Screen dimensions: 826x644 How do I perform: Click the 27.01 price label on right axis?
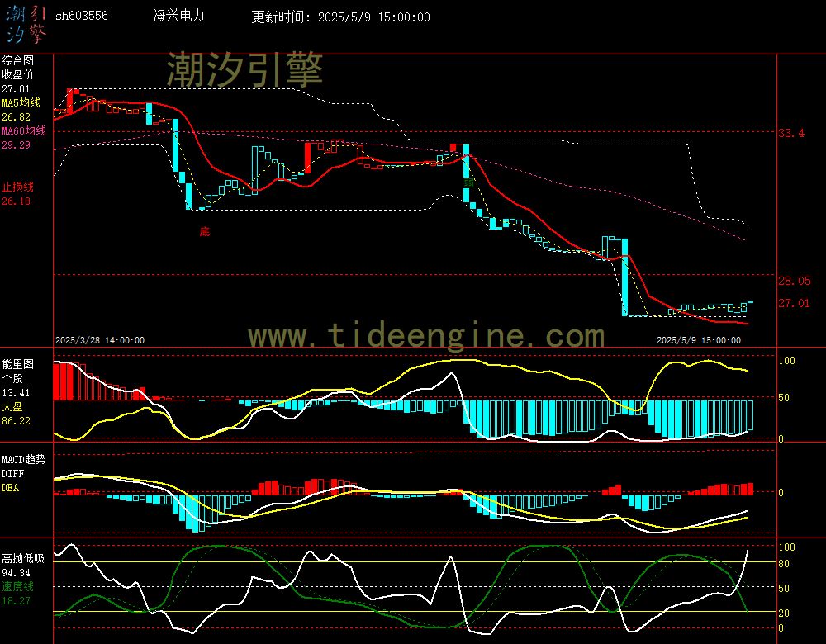point(795,303)
